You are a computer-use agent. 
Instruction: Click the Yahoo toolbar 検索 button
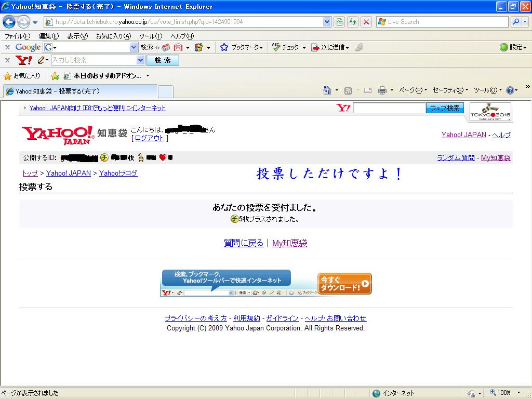163,60
